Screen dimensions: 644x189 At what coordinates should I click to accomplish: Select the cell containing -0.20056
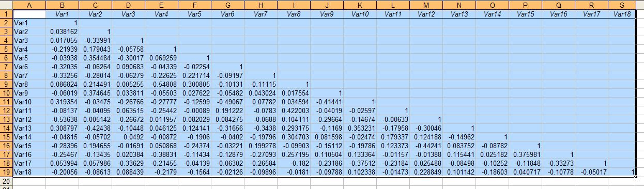pyautogui.click(x=62, y=172)
